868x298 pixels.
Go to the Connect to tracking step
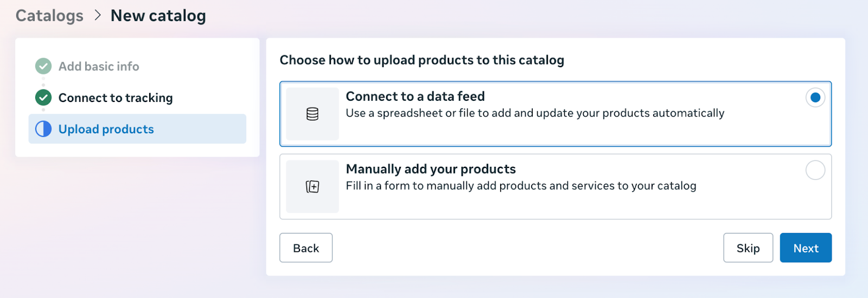click(x=116, y=98)
